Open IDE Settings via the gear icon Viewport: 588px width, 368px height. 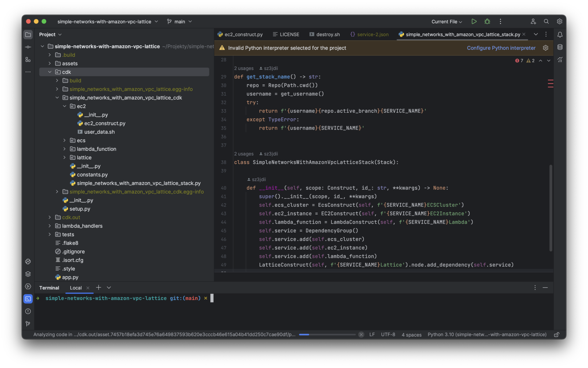[x=560, y=21]
